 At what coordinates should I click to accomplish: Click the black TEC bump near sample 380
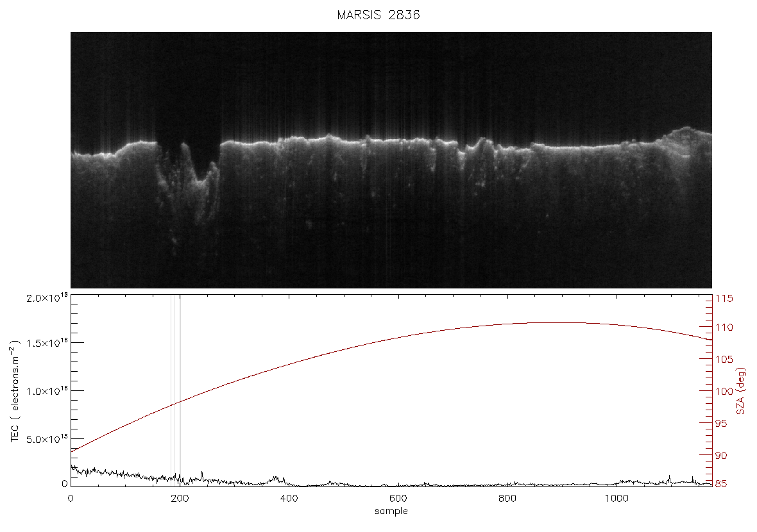276,479
